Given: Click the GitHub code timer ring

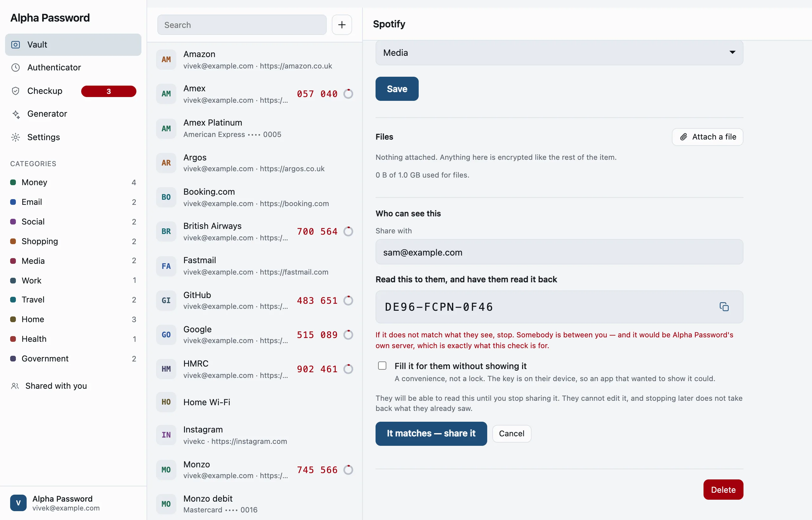Looking at the screenshot, I should coord(348,301).
